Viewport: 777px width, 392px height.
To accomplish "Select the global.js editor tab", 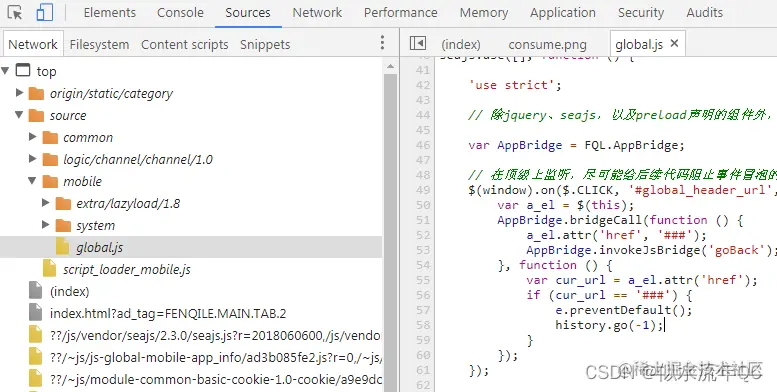I will pyautogui.click(x=639, y=45).
